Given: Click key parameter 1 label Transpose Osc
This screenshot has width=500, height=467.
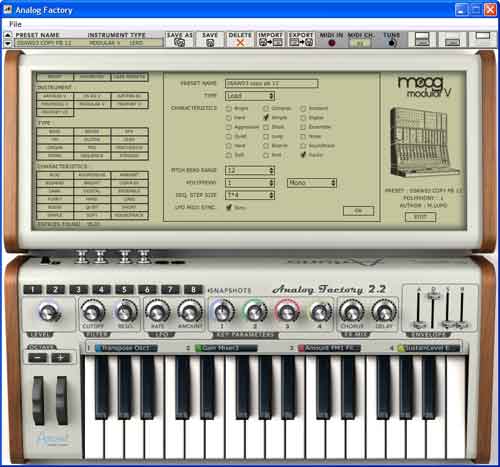Looking at the screenshot, I should click(126, 348).
